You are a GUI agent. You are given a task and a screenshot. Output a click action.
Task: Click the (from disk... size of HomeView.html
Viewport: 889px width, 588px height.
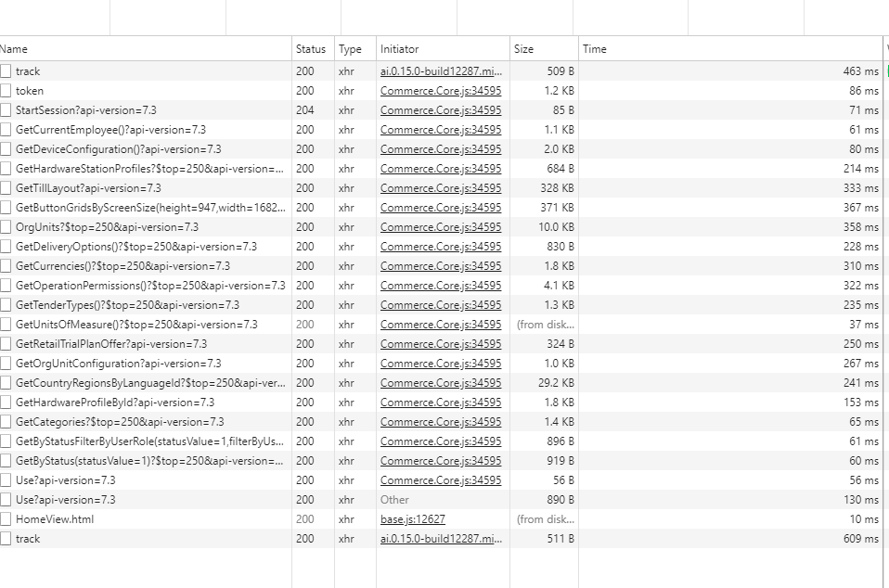(546, 518)
